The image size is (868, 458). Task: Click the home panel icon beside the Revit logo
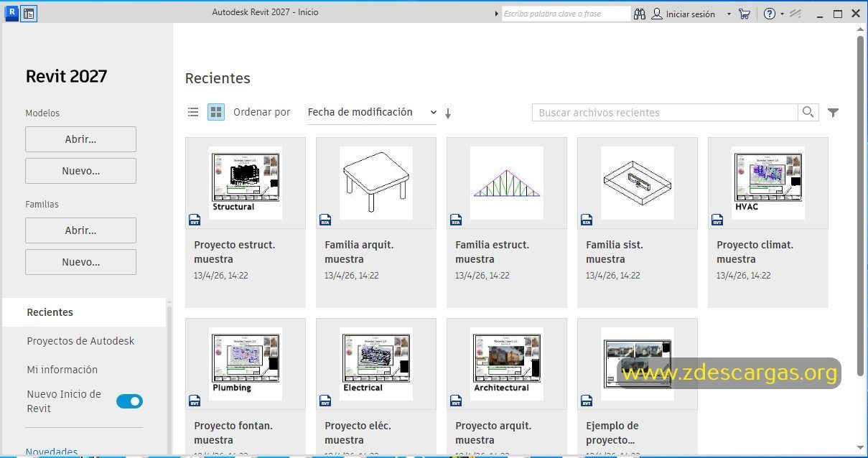click(29, 13)
